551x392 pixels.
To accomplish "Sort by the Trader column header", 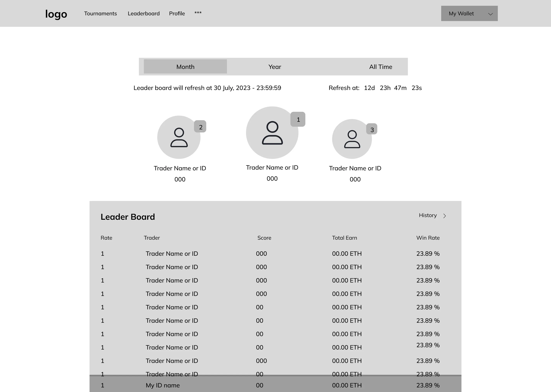I will 152,238.
